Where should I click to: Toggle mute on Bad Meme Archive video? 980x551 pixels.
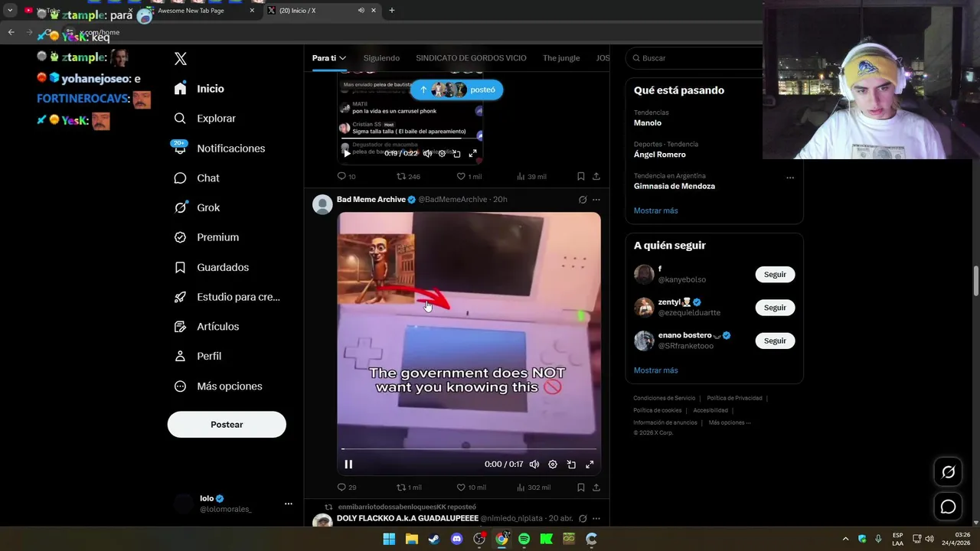tap(534, 465)
